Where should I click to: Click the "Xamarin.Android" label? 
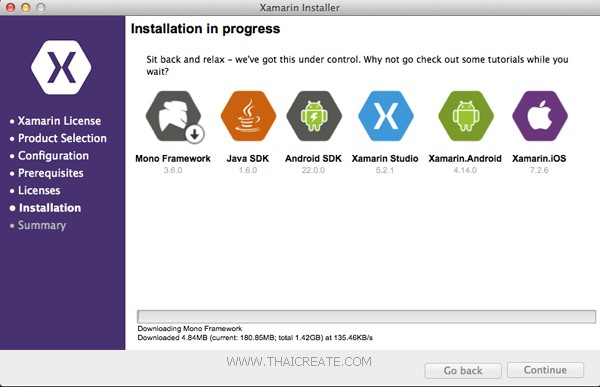click(465, 158)
